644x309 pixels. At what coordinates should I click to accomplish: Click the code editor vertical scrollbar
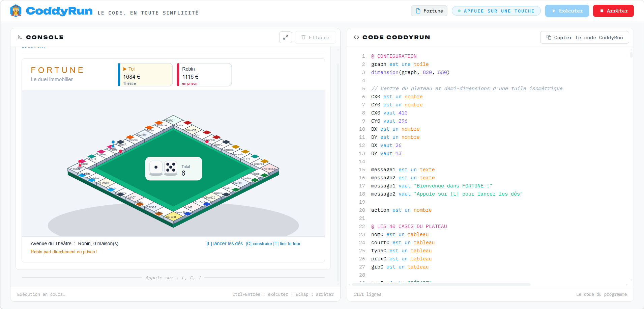pyautogui.click(x=631, y=54)
